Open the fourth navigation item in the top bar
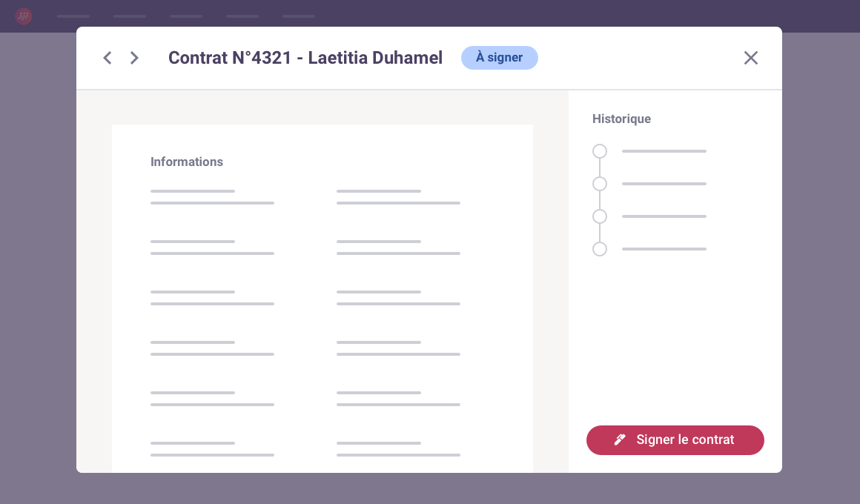860x504 pixels. [242, 16]
